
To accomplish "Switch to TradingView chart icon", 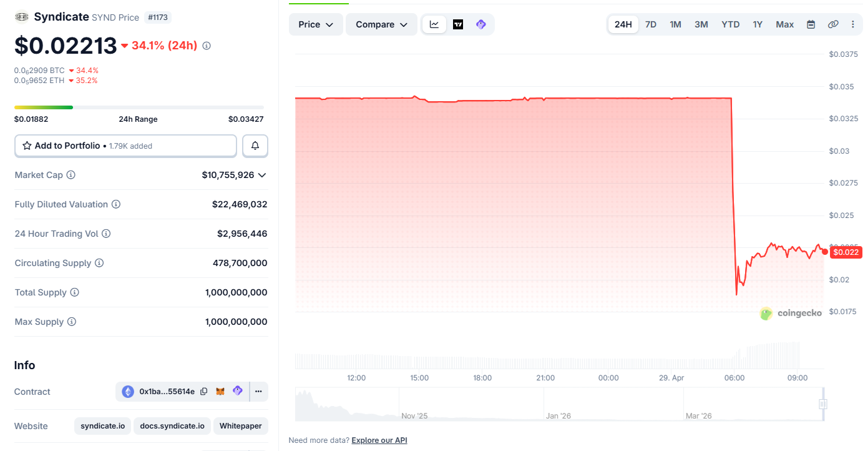I will click(458, 24).
